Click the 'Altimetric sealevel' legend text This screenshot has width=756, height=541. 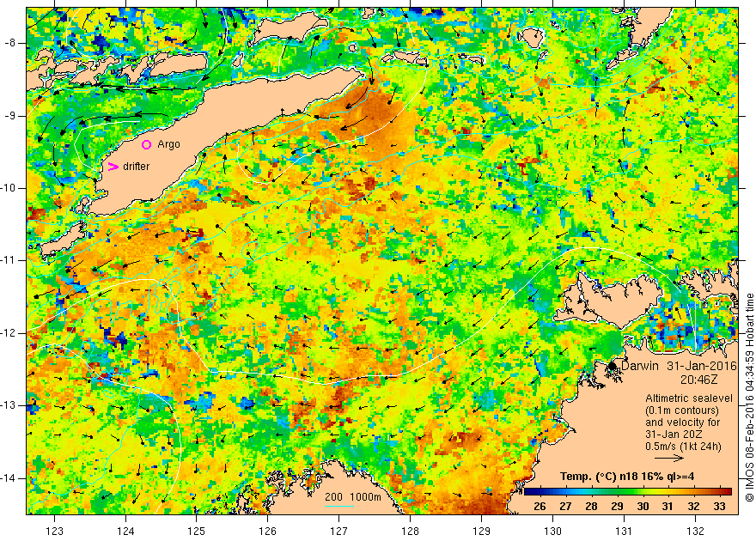(x=689, y=399)
